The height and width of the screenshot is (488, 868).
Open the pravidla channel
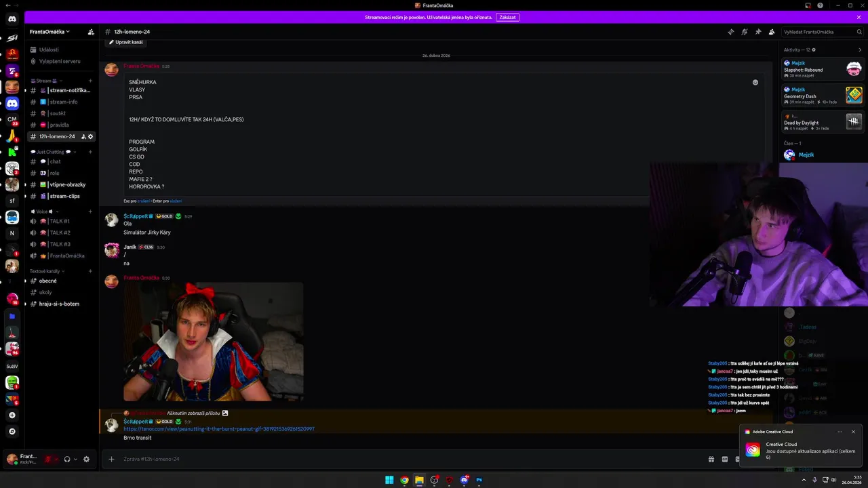(x=62, y=125)
